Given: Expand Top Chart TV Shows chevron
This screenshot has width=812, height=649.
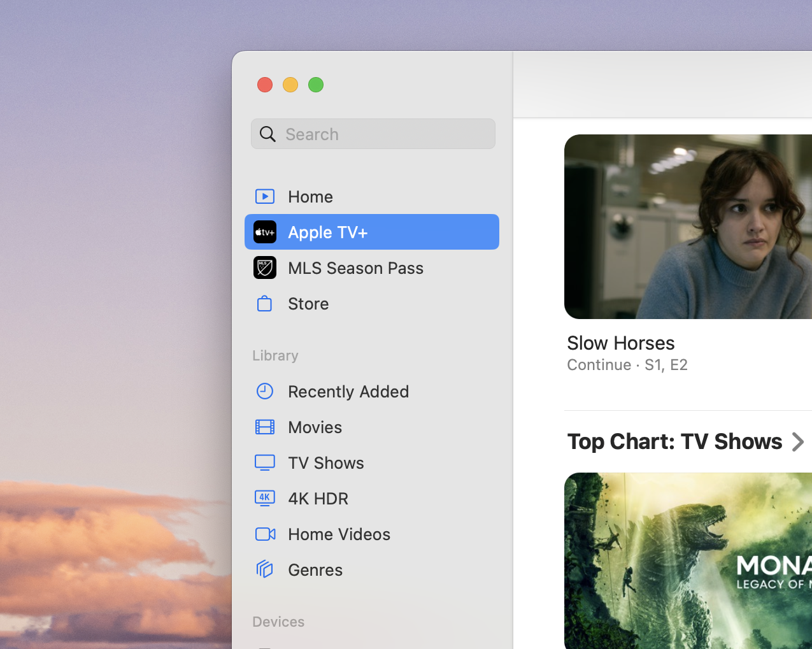Looking at the screenshot, I should click(798, 442).
